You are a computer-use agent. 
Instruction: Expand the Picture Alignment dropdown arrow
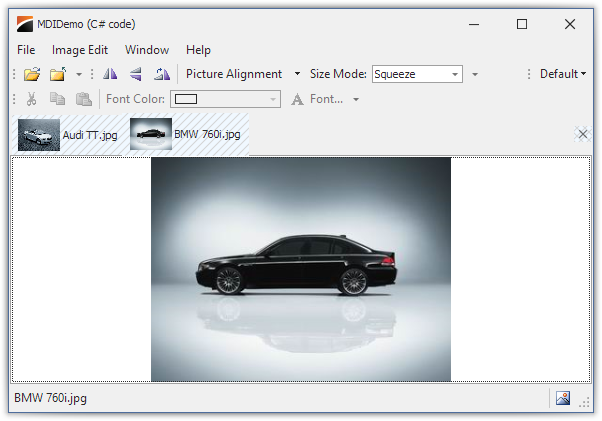tap(297, 74)
